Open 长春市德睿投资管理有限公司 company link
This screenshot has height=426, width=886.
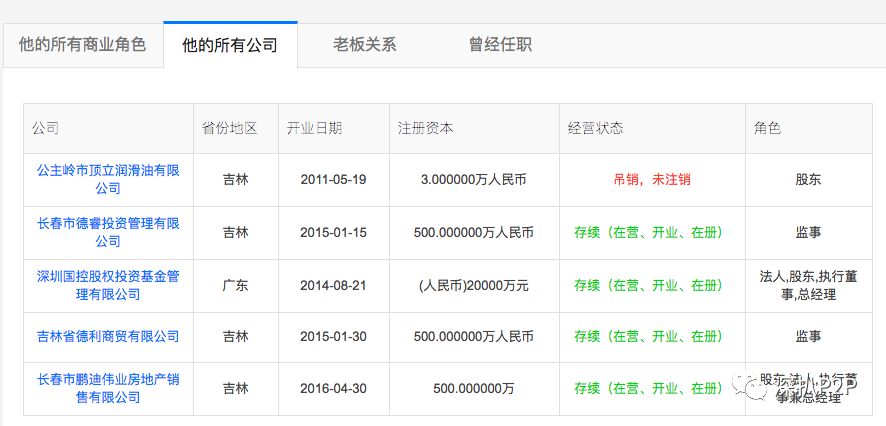[108, 232]
